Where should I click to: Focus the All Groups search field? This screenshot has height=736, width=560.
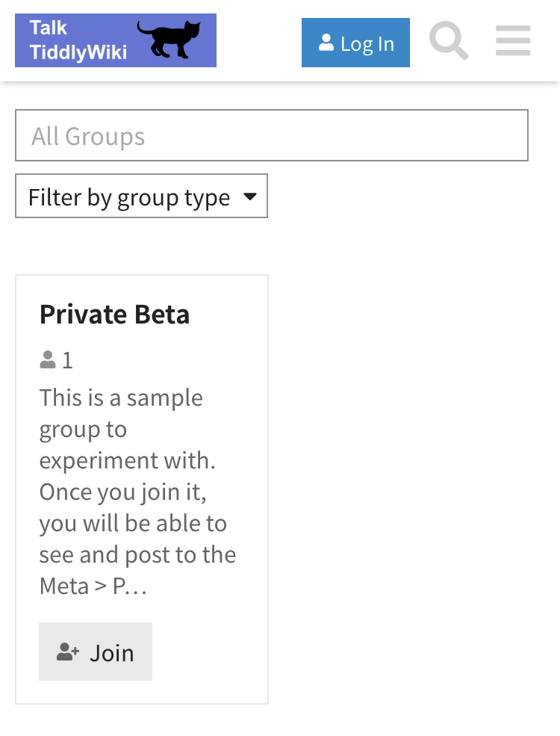tap(272, 135)
